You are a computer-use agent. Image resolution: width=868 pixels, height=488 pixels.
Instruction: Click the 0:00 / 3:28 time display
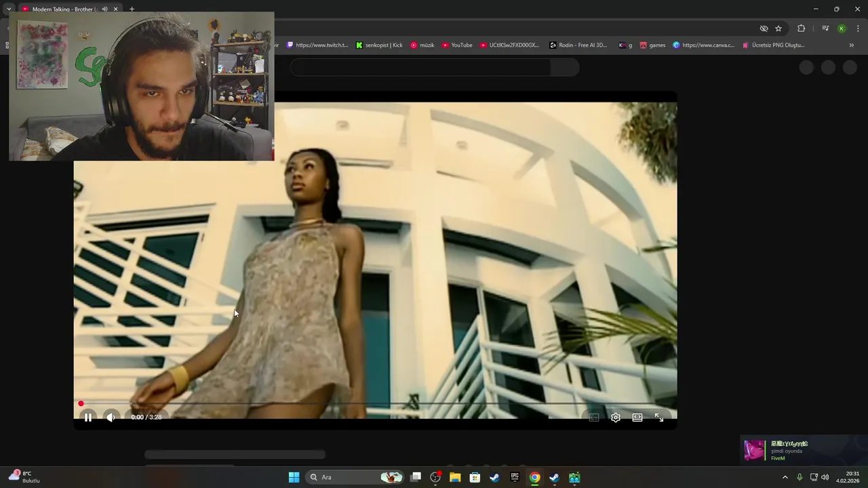click(x=146, y=418)
